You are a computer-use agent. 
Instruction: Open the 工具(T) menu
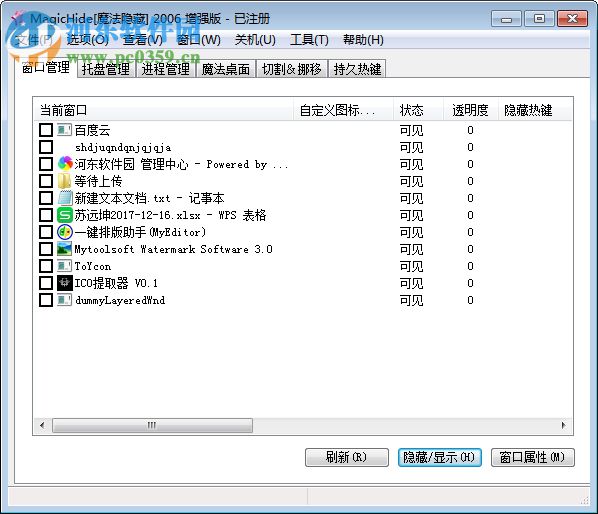point(309,39)
